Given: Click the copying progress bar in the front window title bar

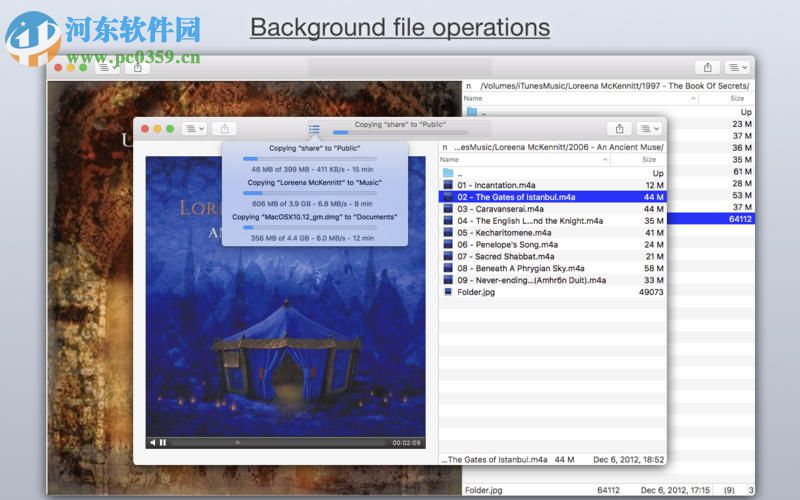Looking at the screenshot, I should click(400, 132).
